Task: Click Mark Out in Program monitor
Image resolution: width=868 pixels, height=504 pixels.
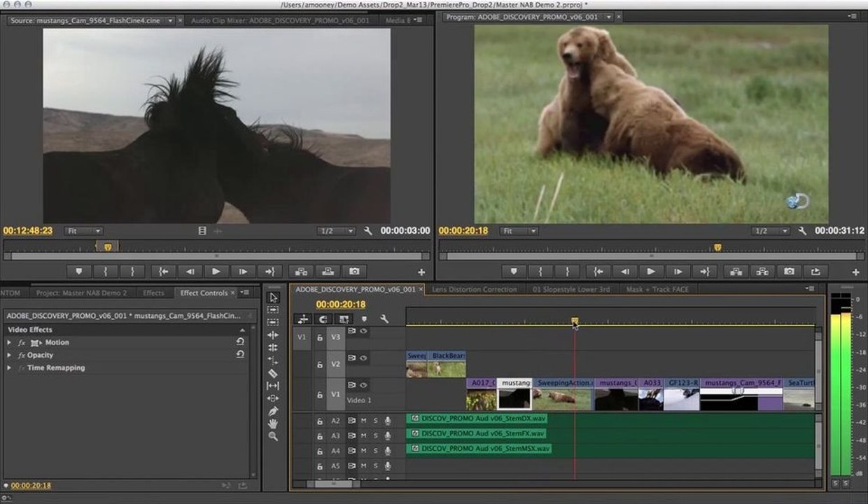Action: point(567,271)
